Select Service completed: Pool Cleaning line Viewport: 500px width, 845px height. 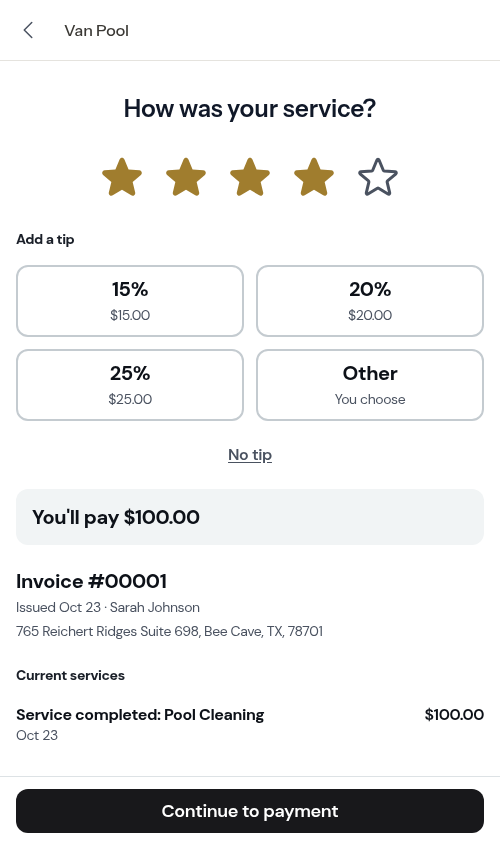140,715
